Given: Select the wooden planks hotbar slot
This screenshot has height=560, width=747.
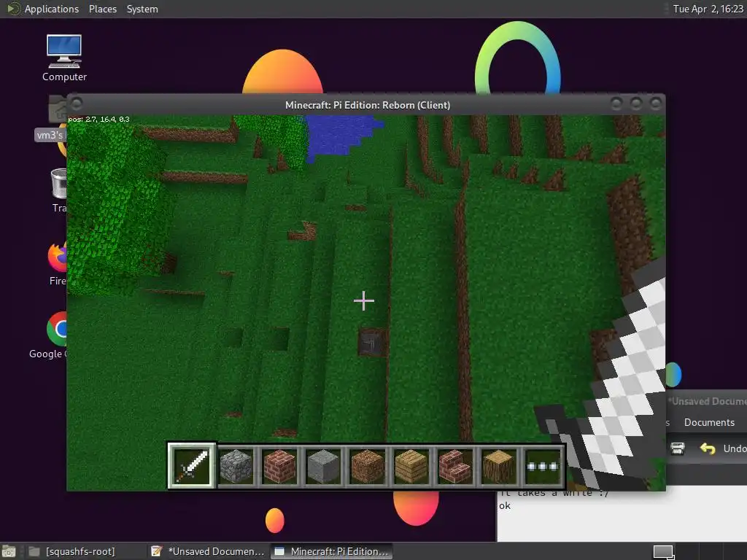Looking at the screenshot, I should pos(411,466).
